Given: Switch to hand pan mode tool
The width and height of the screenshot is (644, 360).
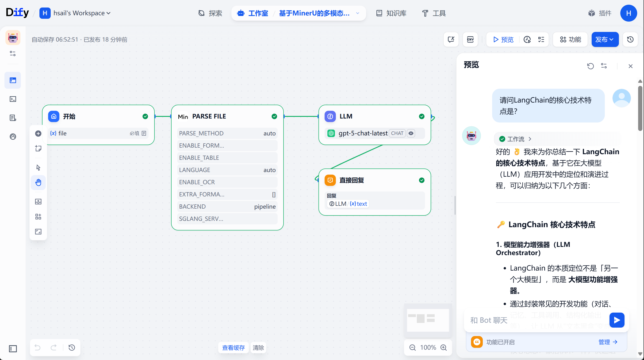Looking at the screenshot, I should [x=38, y=183].
